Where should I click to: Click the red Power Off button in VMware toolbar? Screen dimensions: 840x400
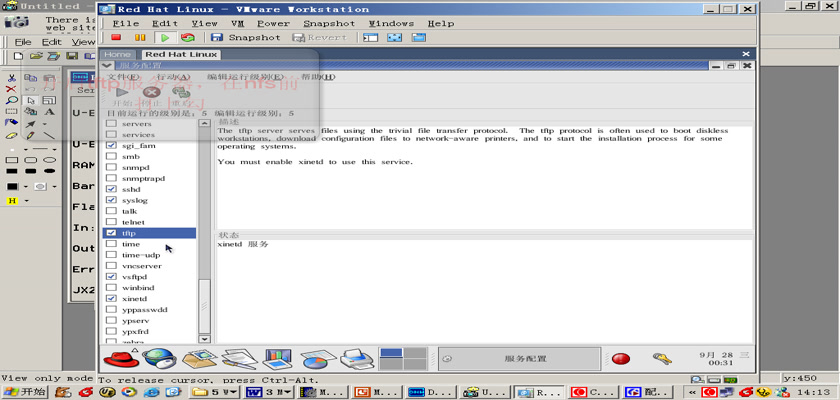click(x=116, y=37)
